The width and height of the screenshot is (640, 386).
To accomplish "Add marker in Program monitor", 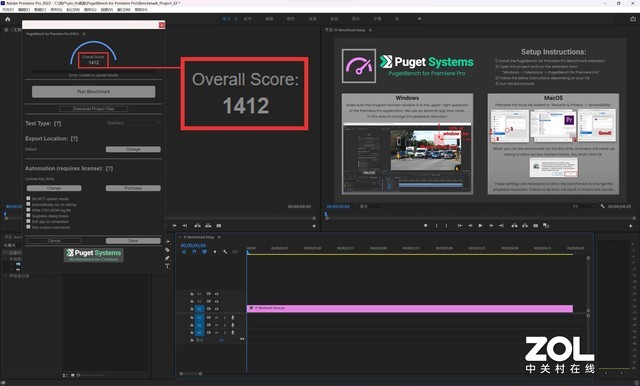I will [x=425, y=225].
